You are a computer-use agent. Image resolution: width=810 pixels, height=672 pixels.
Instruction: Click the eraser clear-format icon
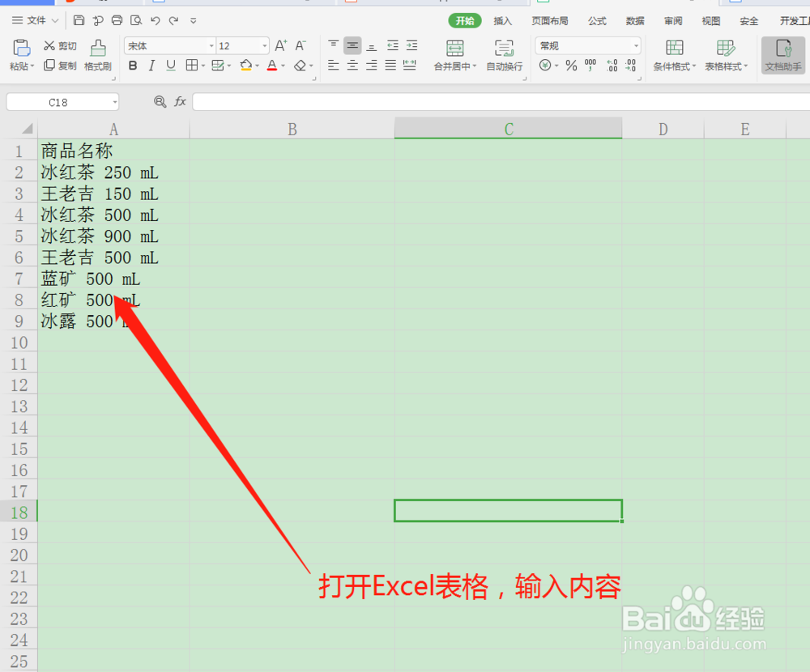click(x=301, y=66)
